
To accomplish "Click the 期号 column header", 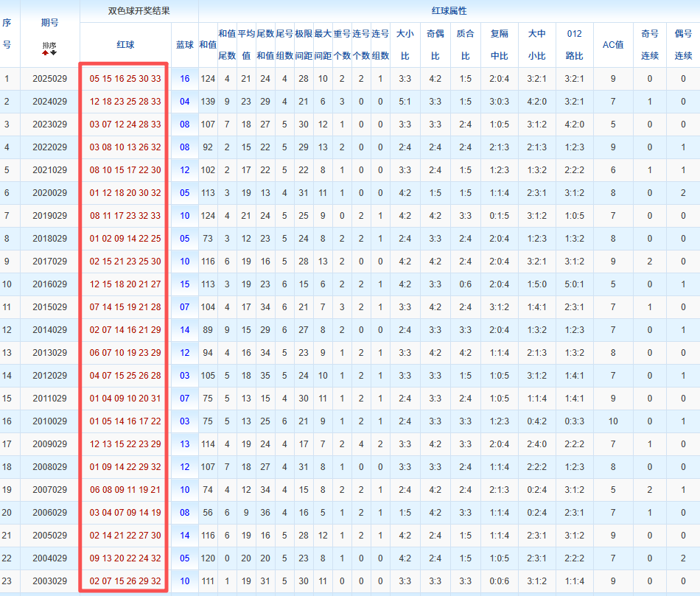I will click(x=49, y=22).
